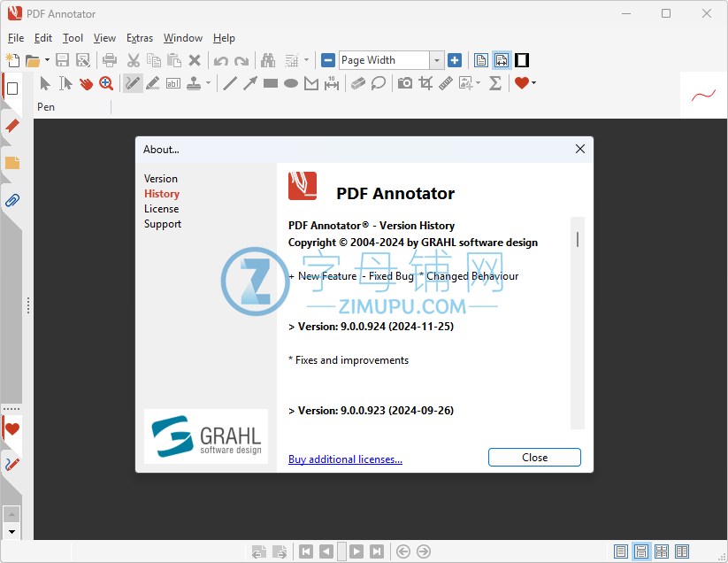Click the Snapshot camera icon
This screenshot has height=563, width=728.
[x=405, y=83]
